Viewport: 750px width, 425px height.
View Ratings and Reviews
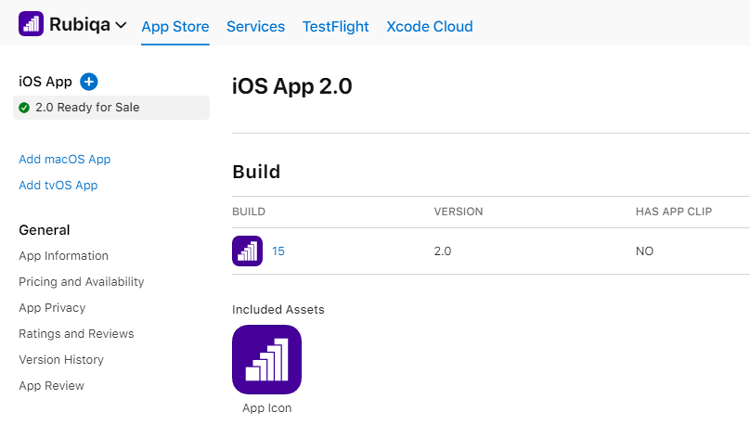[76, 334]
